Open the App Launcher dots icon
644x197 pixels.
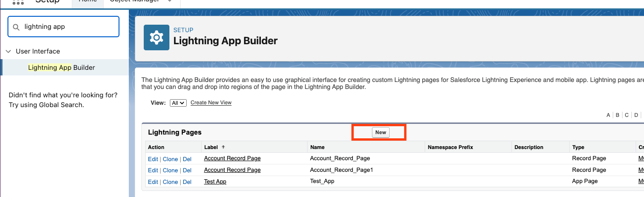tap(18, 2)
